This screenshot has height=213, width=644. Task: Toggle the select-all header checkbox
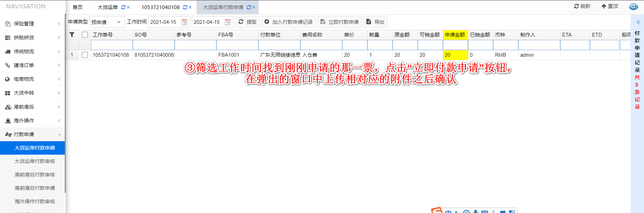85,35
